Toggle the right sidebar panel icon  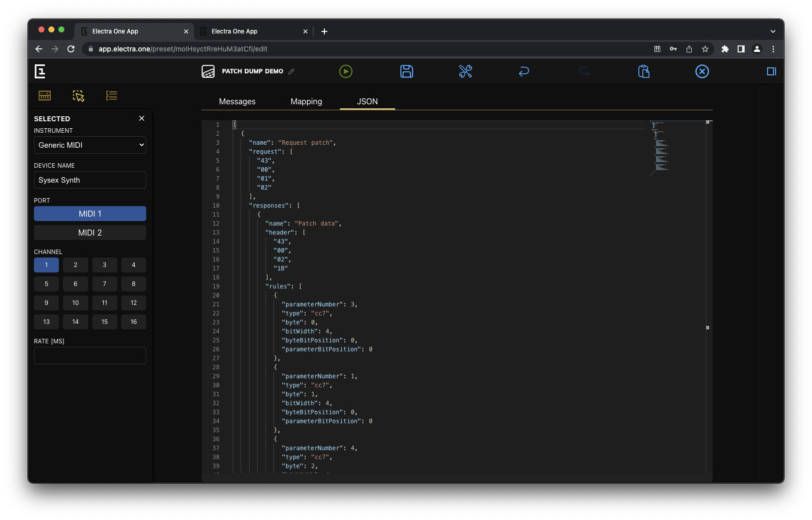pos(771,71)
